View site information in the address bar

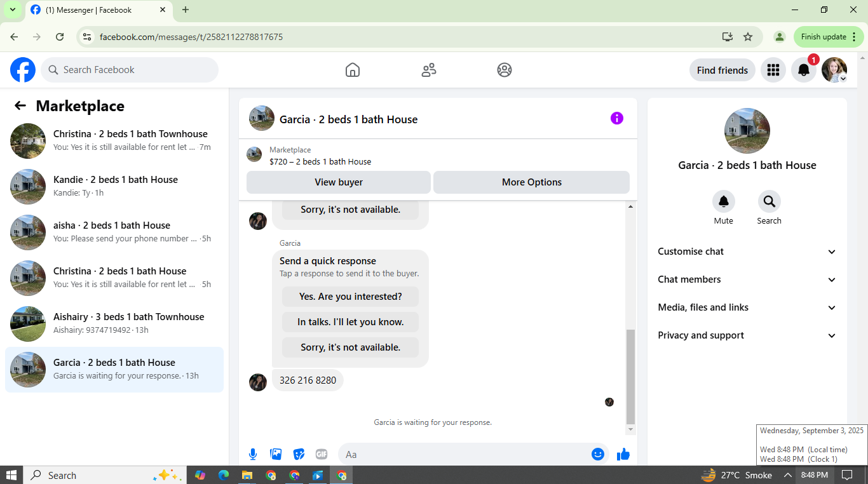[x=87, y=37]
